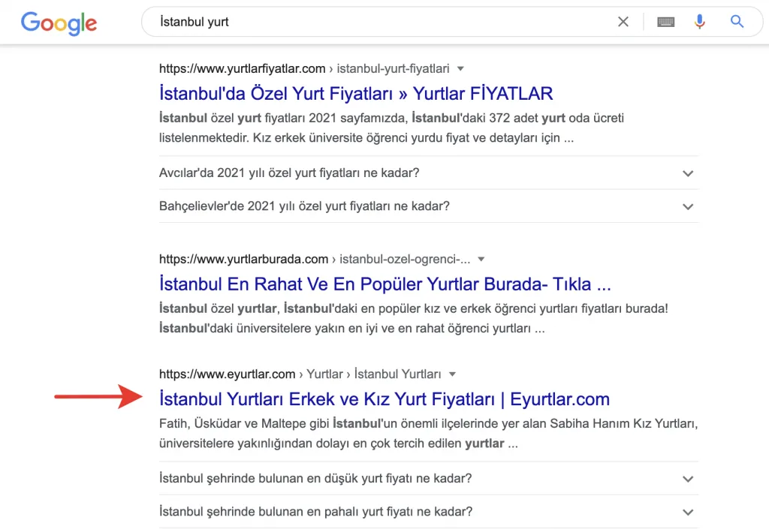Expand Bahçelievler'de 2021 yılı özel yurt question
This screenshot has height=532, width=769.
coord(429,206)
